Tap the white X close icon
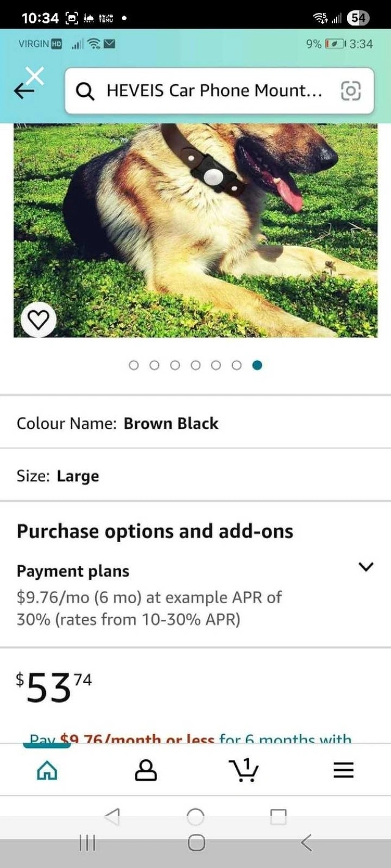This screenshot has height=868, width=391. click(35, 75)
